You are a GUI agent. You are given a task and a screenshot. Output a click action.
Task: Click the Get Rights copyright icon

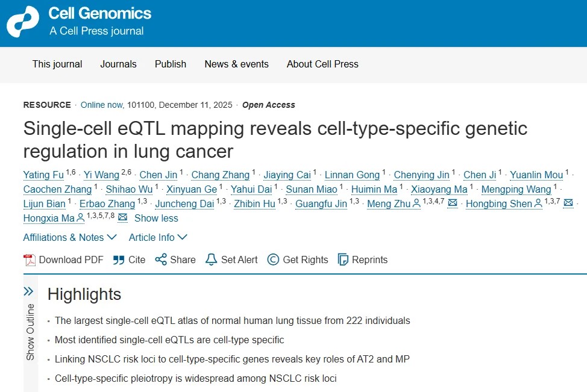coord(273,260)
